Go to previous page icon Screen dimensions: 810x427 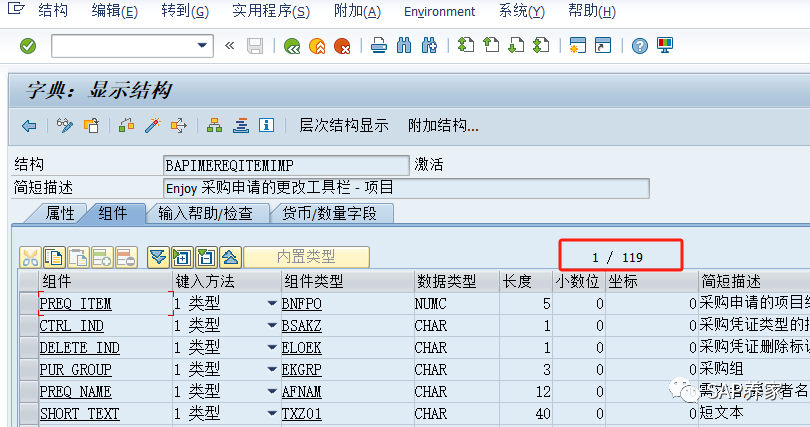[x=491, y=45]
